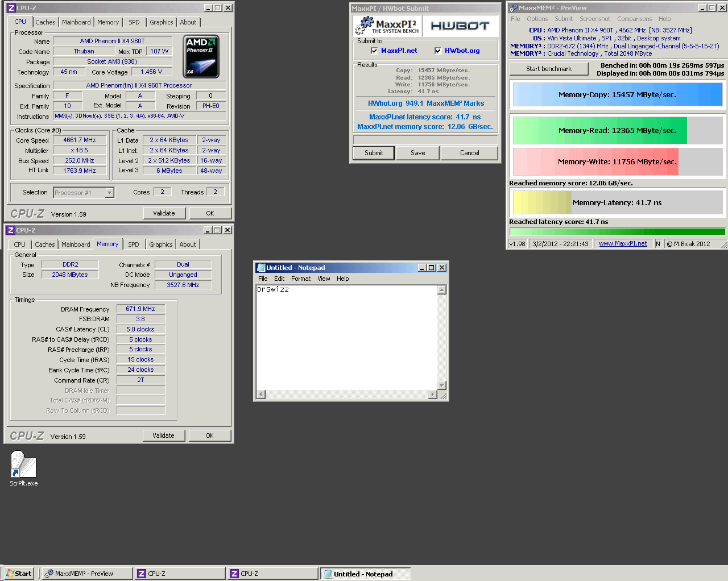Screen dimensions: 728x581
Task: Open the MaxxMEM² Options menu
Action: (537, 19)
